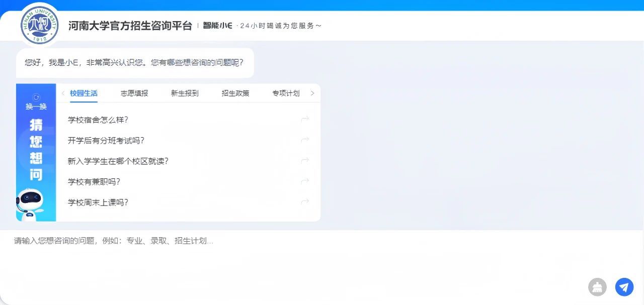Click the clear chat broom icon
The image size is (644, 305).
(597, 287)
